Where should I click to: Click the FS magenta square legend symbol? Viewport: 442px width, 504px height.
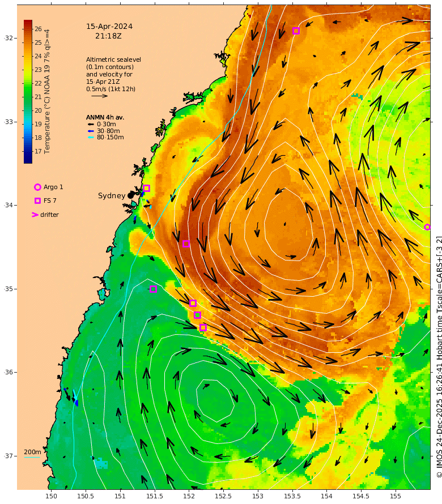click(37, 200)
